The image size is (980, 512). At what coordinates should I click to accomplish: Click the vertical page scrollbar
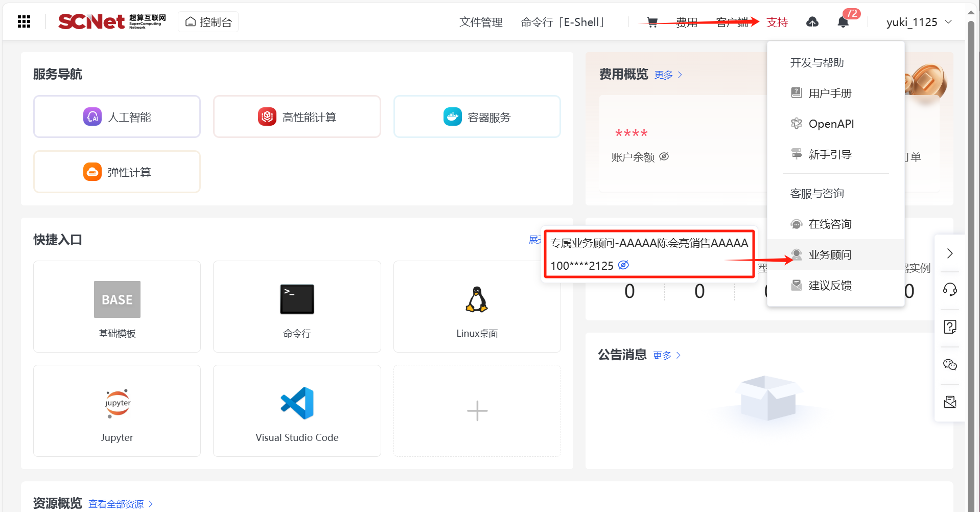pyautogui.click(x=971, y=255)
